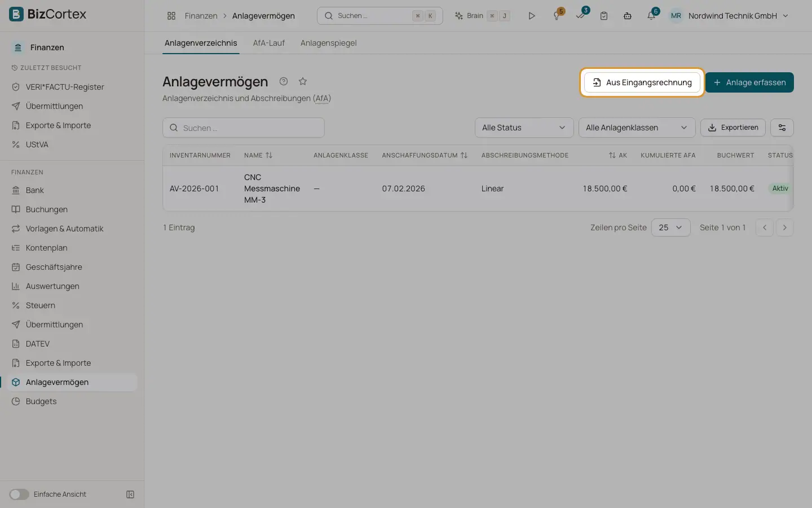Open the robot assistant icon

coord(628,16)
